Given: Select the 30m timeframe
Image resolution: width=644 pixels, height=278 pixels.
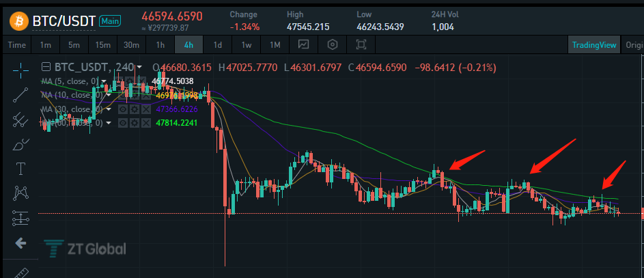Looking at the screenshot, I should [131, 45].
